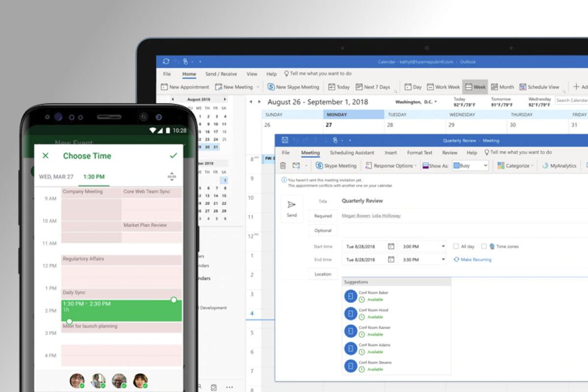588x392 pixels.
Task: Click the Search Calendar box
Action: click(571, 100)
